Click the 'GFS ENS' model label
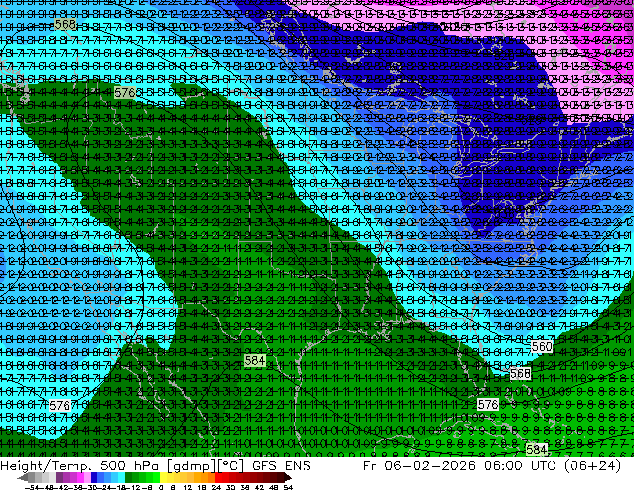The image size is (634, 490). 281,466
